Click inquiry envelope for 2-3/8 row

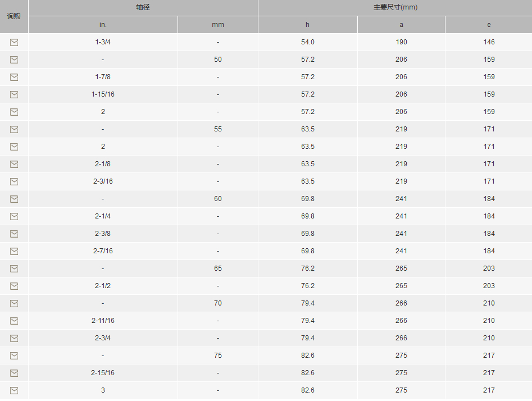pos(14,234)
